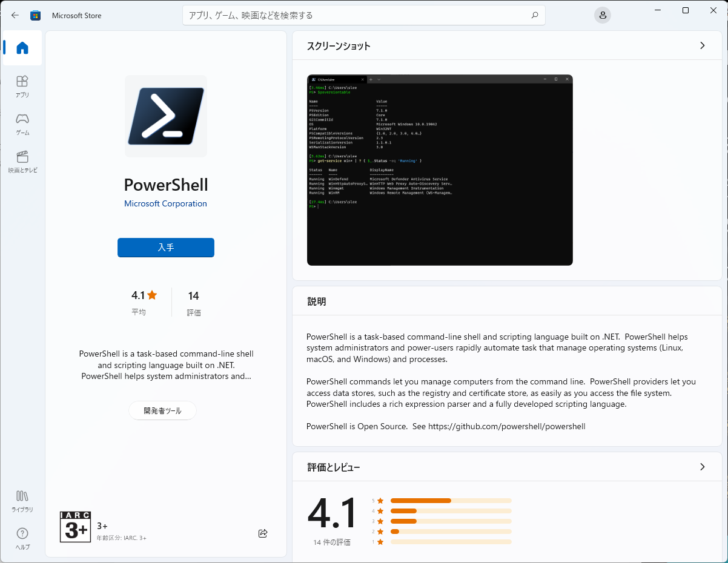This screenshot has height=563, width=728.
Task: Click the Microsoft Store window title
Action: coord(76,16)
